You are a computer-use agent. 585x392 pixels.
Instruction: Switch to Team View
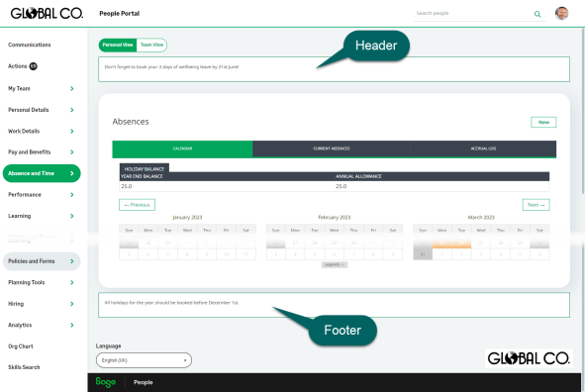[x=151, y=45]
